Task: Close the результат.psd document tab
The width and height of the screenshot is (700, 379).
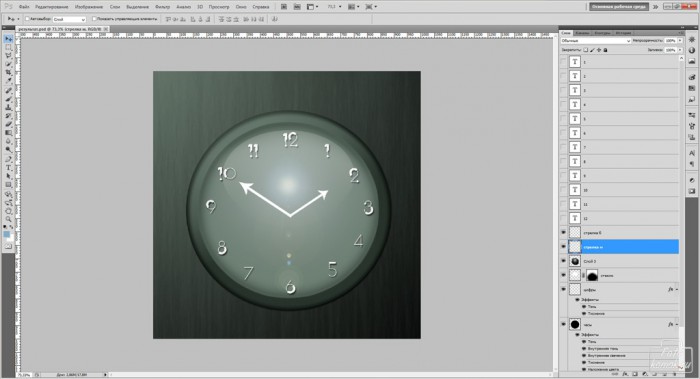Action: click(x=106, y=29)
